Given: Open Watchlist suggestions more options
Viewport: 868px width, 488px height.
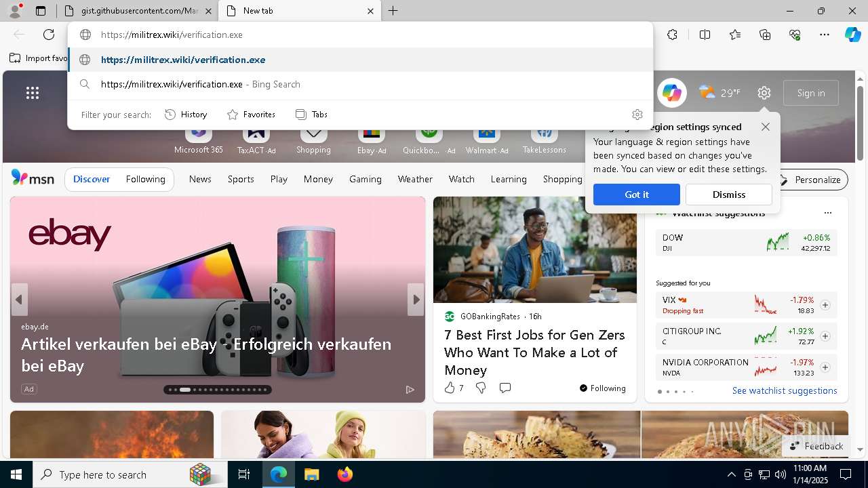Looking at the screenshot, I should (x=827, y=213).
